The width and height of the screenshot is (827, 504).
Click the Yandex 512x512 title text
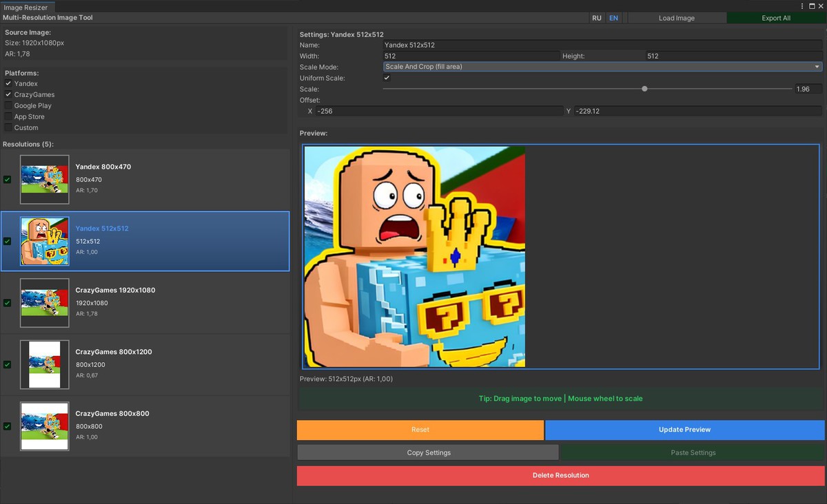tap(102, 228)
